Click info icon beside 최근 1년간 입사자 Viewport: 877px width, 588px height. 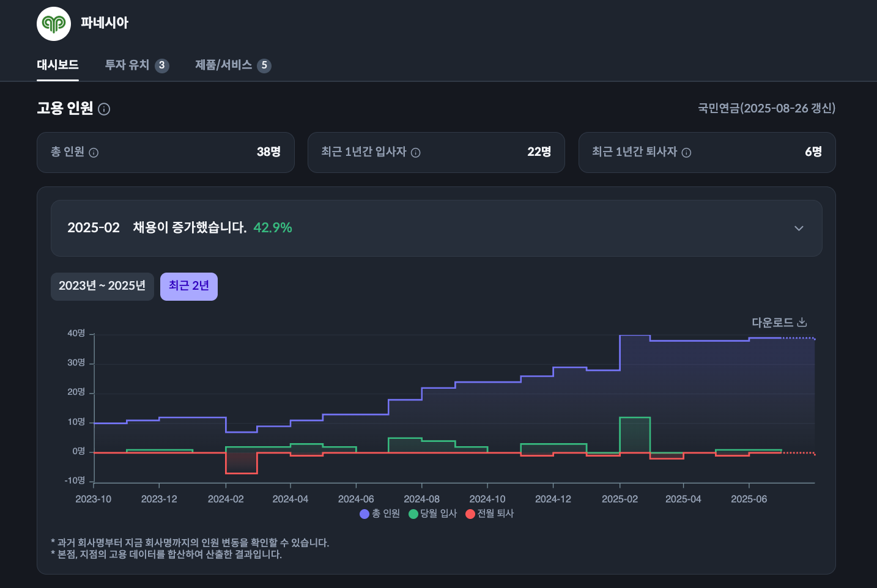click(416, 153)
